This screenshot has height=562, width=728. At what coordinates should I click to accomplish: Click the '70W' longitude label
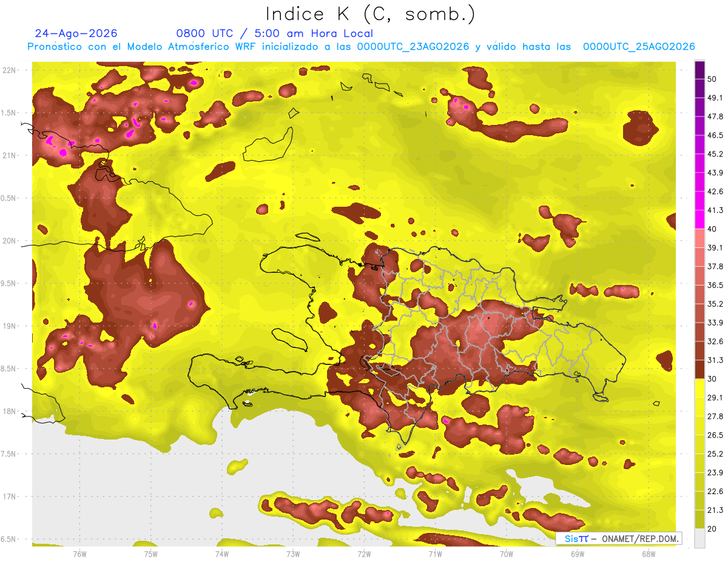(x=507, y=554)
